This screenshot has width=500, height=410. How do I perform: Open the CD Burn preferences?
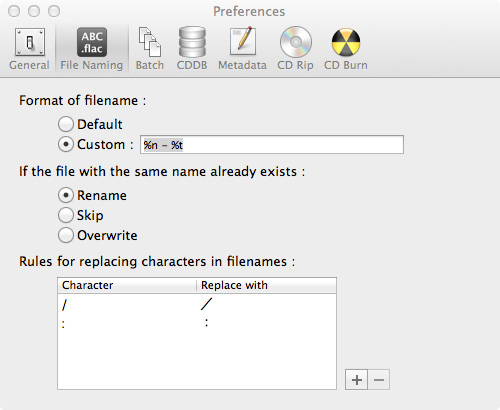tap(346, 48)
